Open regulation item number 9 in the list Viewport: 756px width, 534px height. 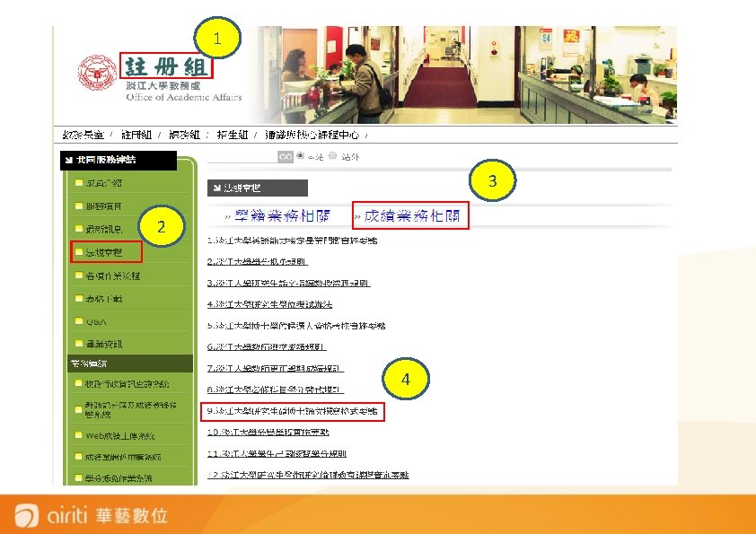coord(292,411)
